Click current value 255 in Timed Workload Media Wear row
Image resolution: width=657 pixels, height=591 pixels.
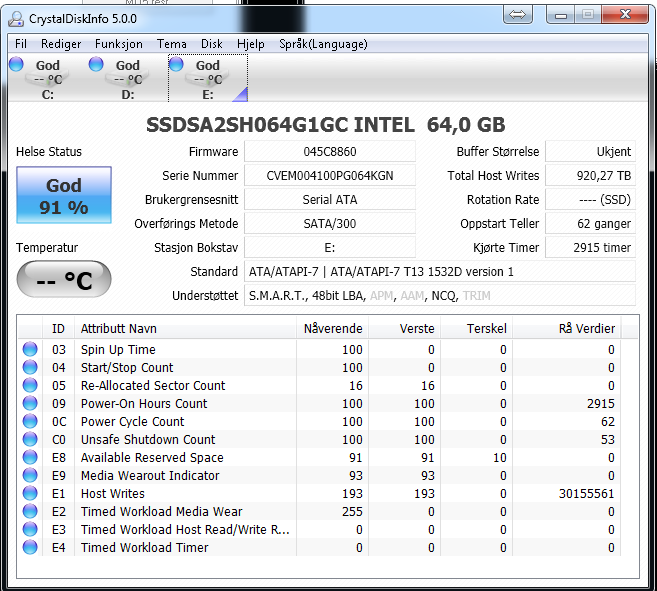(352, 511)
